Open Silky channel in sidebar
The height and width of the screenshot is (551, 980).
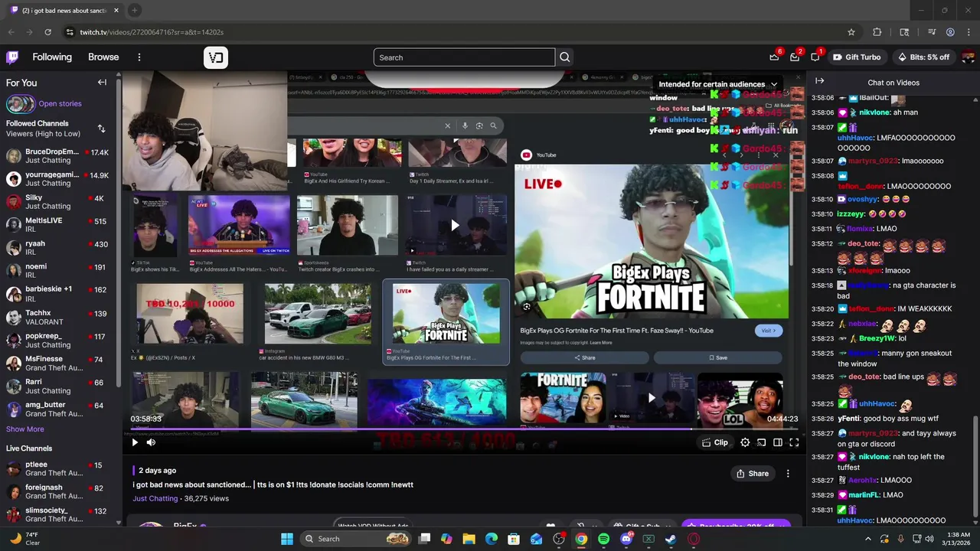58,202
